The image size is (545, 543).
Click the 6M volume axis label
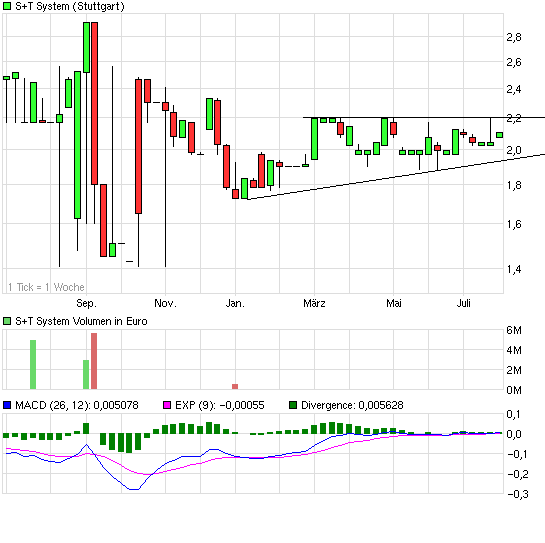[x=514, y=330]
